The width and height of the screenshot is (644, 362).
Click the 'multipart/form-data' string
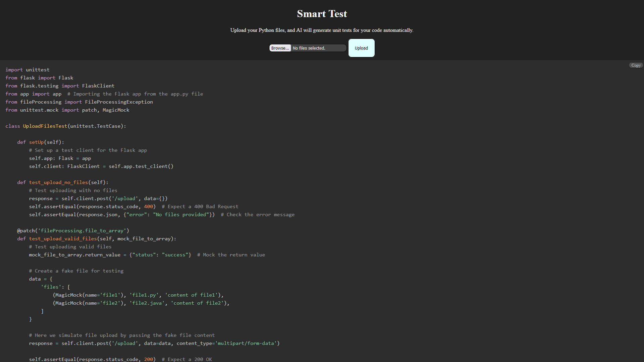(247, 343)
